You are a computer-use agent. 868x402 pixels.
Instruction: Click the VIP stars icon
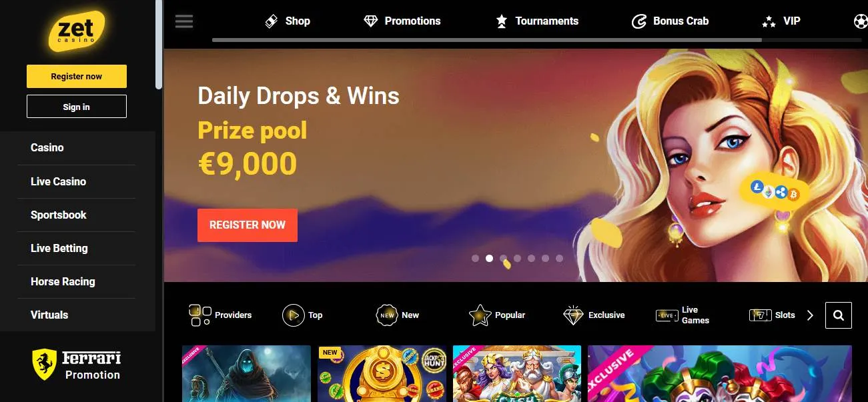pos(769,21)
